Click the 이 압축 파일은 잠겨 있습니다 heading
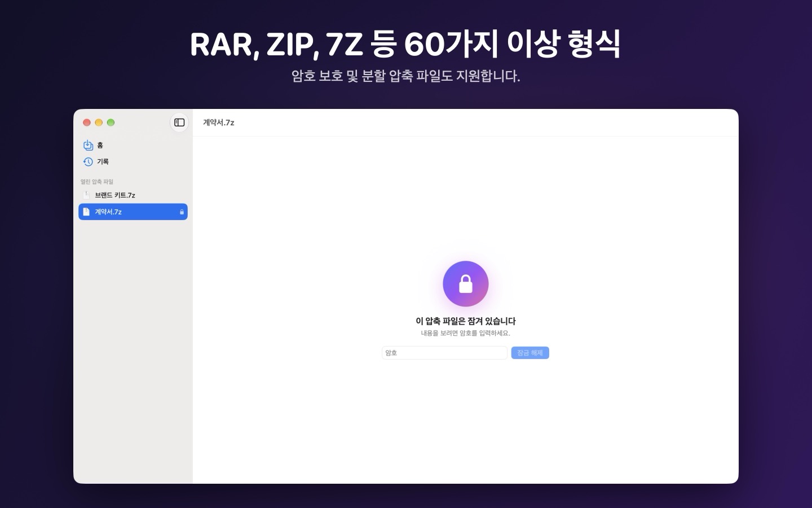The image size is (812, 508). [x=466, y=321]
